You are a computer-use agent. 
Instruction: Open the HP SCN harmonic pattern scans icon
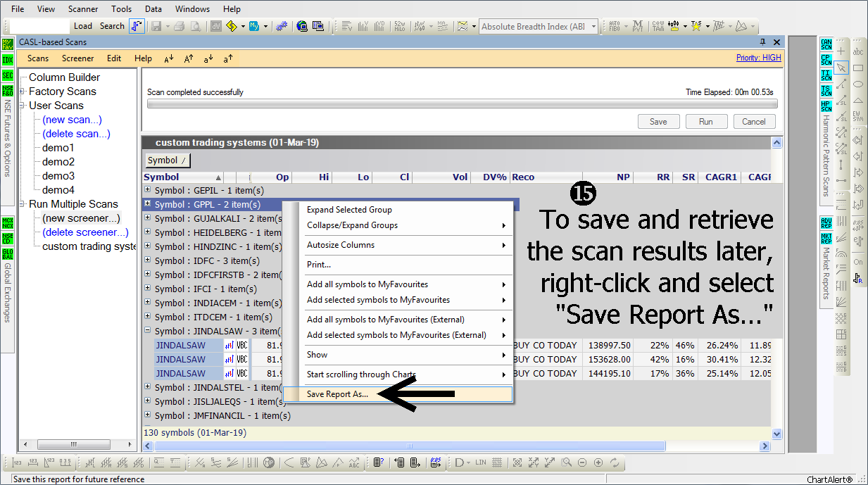click(826, 106)
